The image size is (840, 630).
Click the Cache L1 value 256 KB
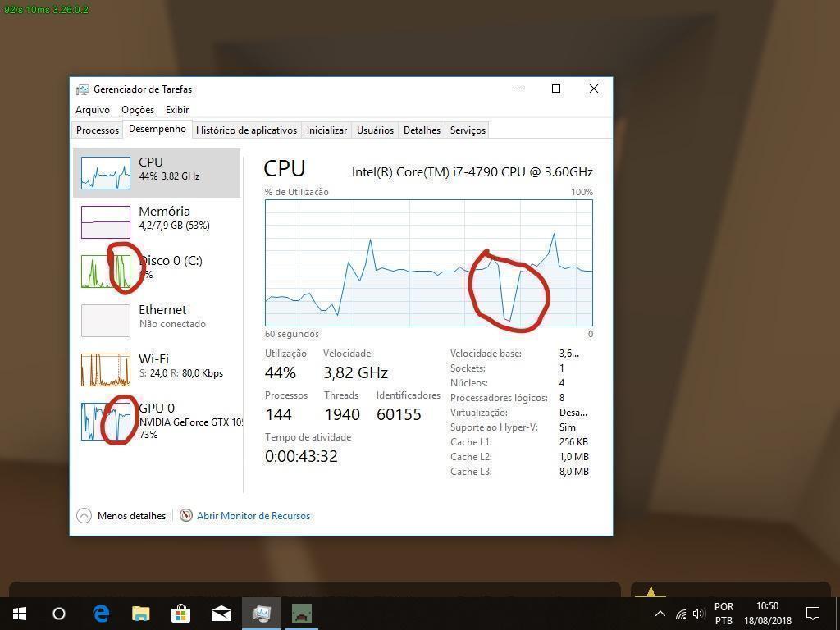tap(573, 442)
